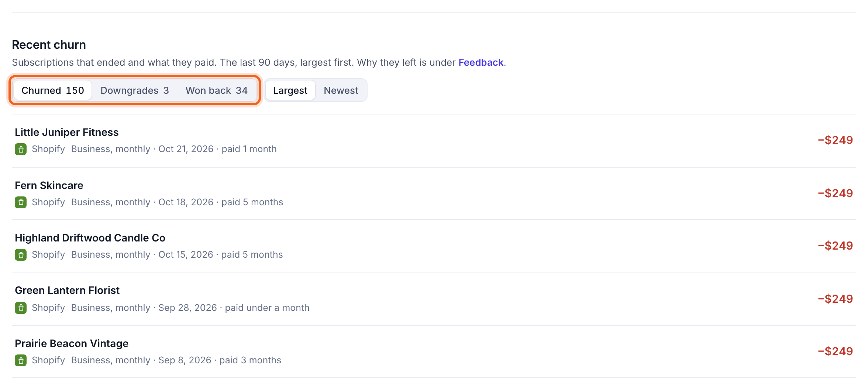Click −$249 amount for Prairie Beacon Vintage
Image resolution: width=868 pixels, height=384 pixels.
(x=835, y=351)
